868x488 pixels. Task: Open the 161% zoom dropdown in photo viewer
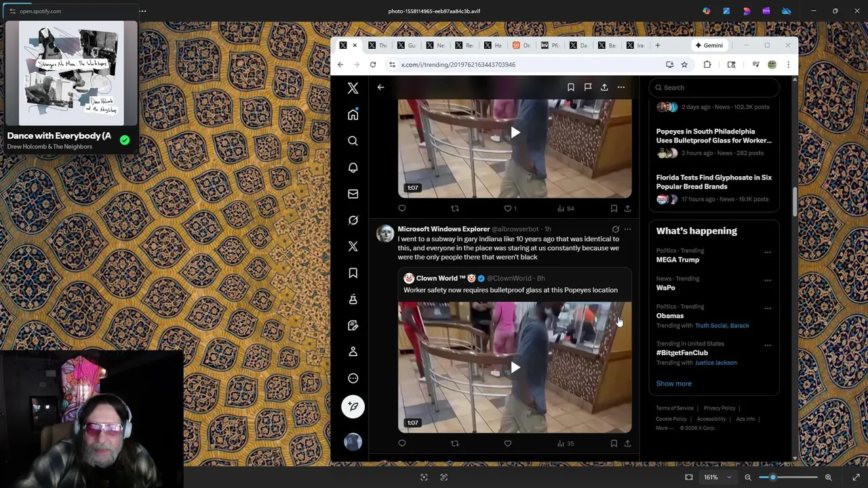(717, 477)
